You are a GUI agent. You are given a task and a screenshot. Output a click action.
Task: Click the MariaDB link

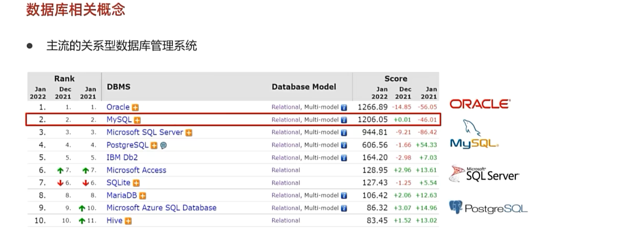click(122, 195)
